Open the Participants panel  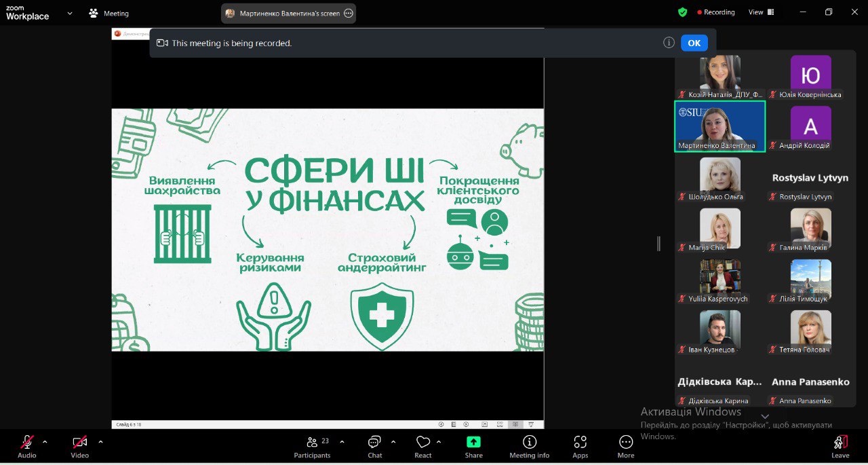[x=312, y=445]
